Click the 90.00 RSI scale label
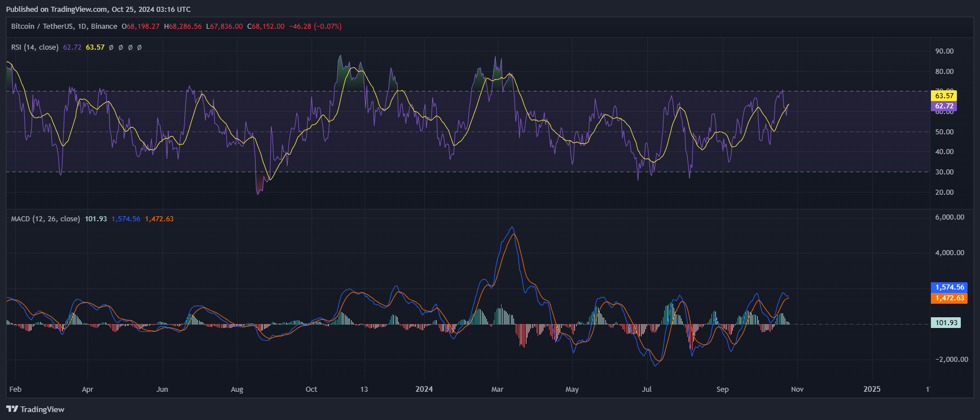The height and width of the screenshot is (420, 980). click(x=944, y=51)
